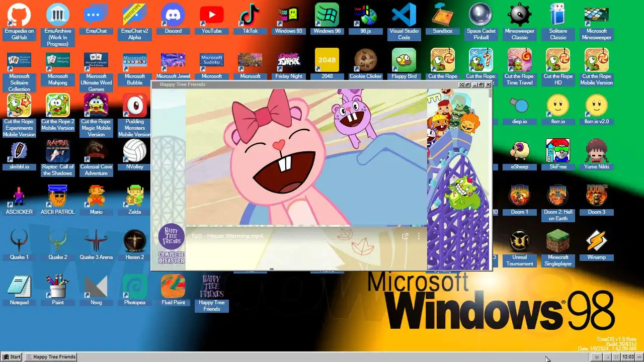
Task: Open the TikTok desktop shortcut
Action: pos(250,19)
